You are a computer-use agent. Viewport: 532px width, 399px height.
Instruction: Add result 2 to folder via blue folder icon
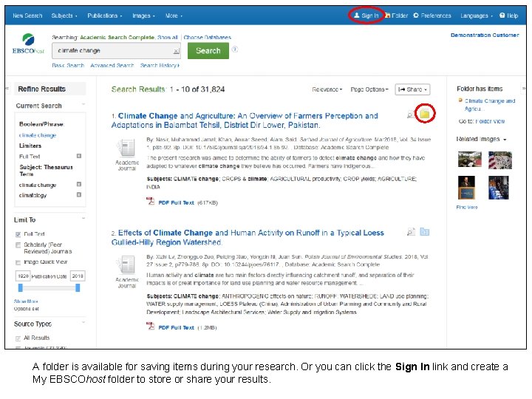coord(424,232)
